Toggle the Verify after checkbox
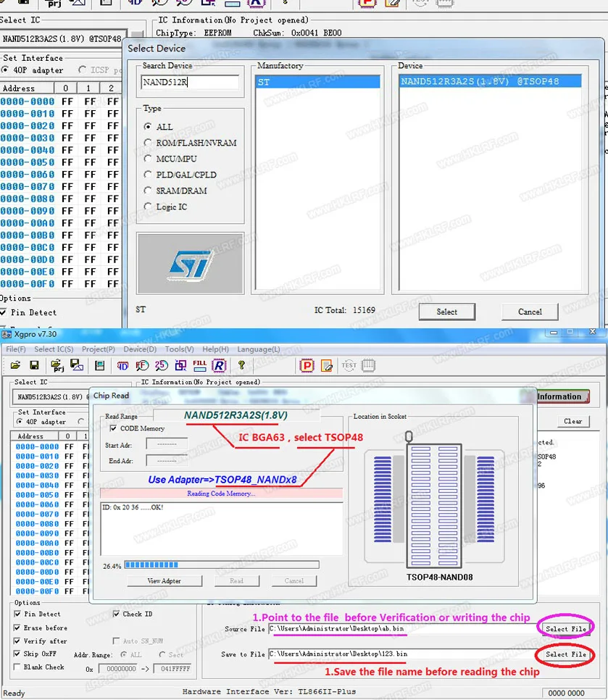The height and width of the screenshot is (700, 608). (x=17, y=641)
